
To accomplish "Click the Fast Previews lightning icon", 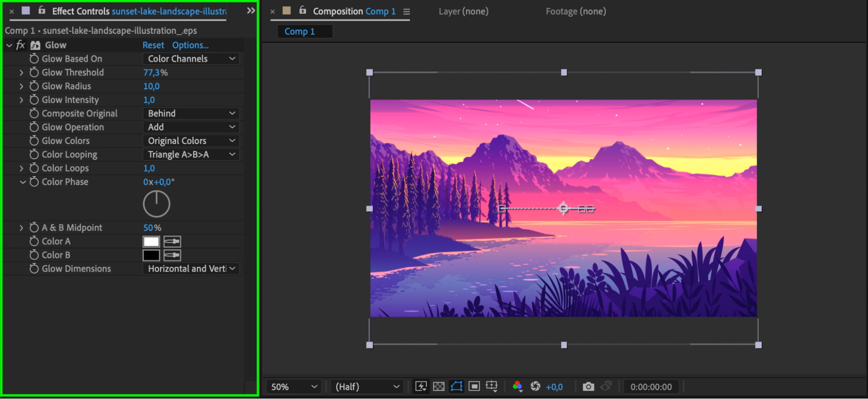I will tap(421, 386).
